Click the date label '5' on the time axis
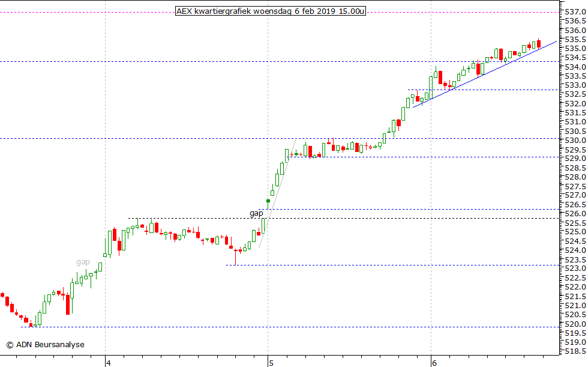The width and height of the screenshot is (588, 367). click(x=271, y=363)
